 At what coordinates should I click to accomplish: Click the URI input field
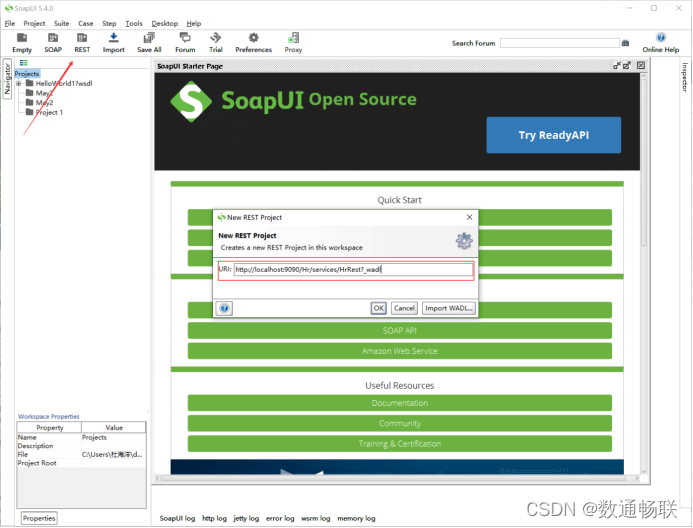pyautogui.click(x=353, y=270)
